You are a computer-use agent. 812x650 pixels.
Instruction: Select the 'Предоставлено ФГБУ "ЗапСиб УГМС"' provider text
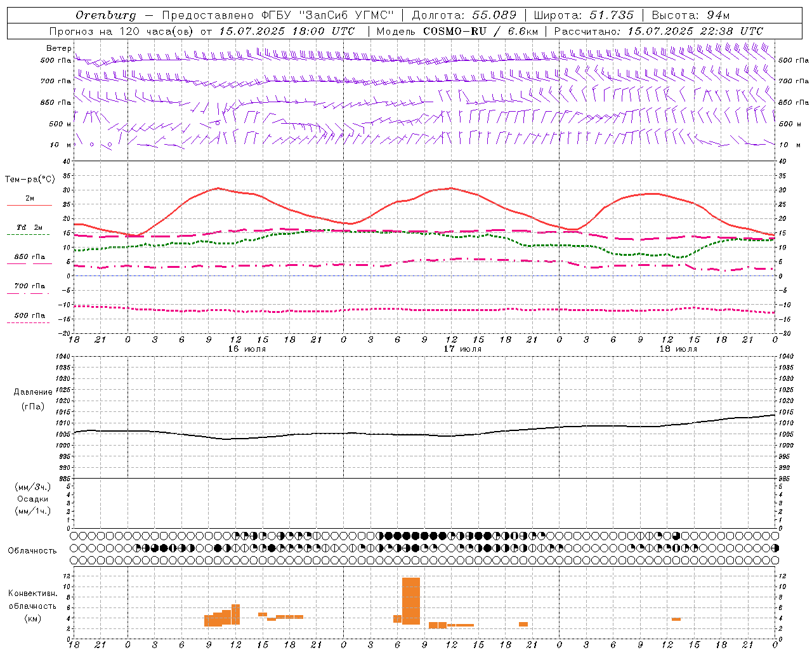click(277, 15)
